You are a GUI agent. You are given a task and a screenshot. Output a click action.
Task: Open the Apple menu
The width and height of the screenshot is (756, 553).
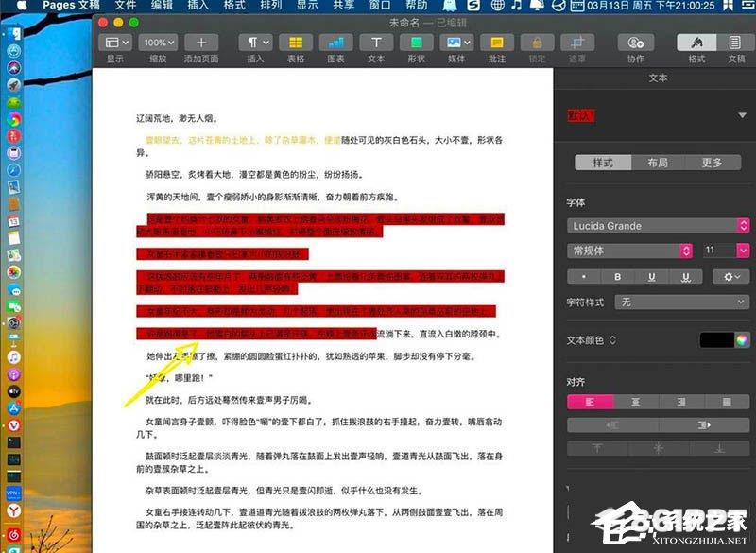click(22, 6)
